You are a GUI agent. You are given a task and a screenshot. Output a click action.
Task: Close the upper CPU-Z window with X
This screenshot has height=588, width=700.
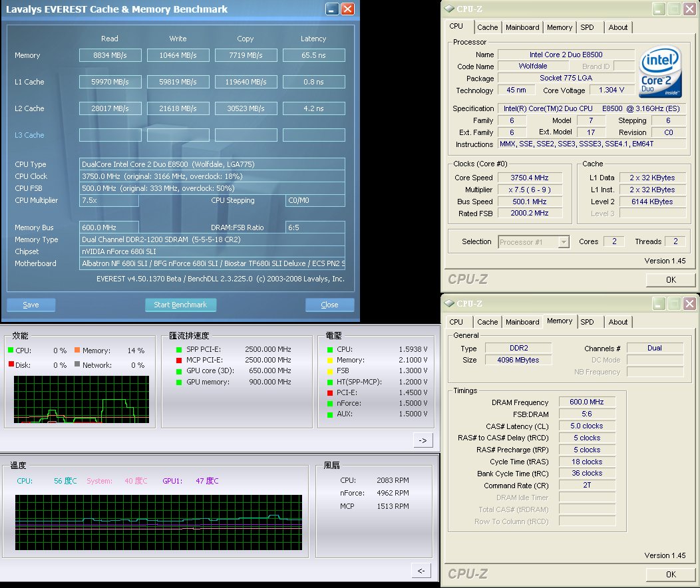pyautogui.click(x=689, y=9)
